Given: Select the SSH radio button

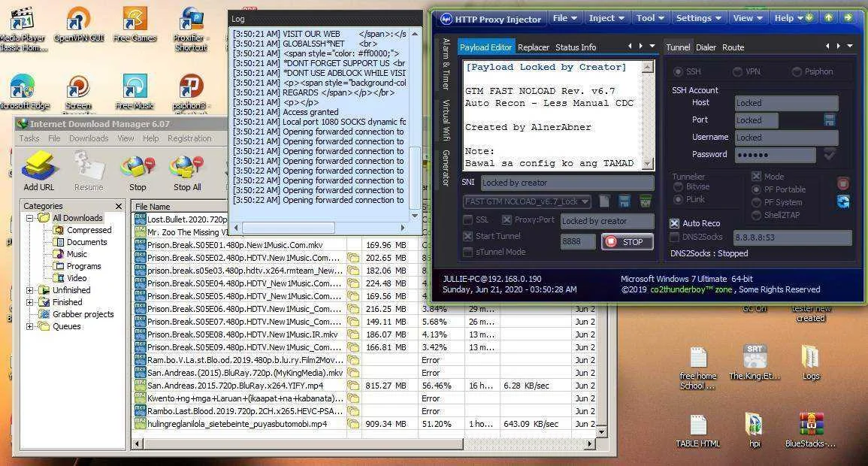Looking at the screenshot, I should click(678, 71).
